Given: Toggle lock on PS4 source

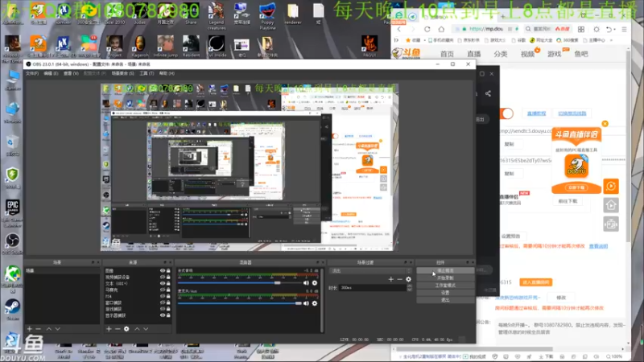Looking at the screenshot, I should [x=168, y=296].
